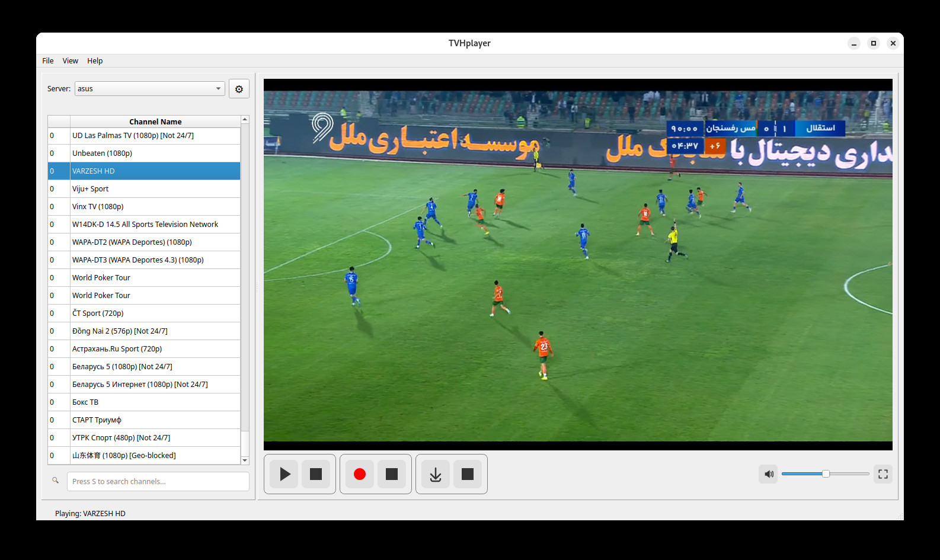The width and height of the screenshot is (940, 560).
Task: Stop playback using the square beside play
Action: pyautogui.click(x=316, y=474)
